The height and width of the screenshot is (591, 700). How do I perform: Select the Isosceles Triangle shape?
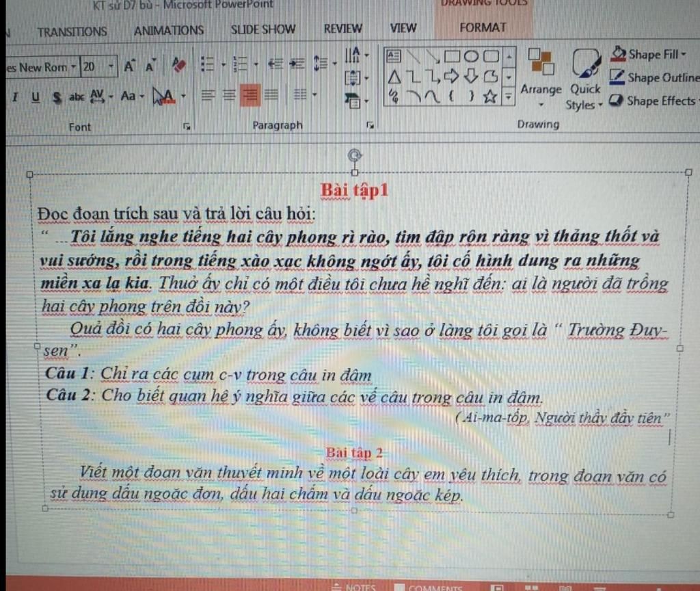(x=394, y=77)
